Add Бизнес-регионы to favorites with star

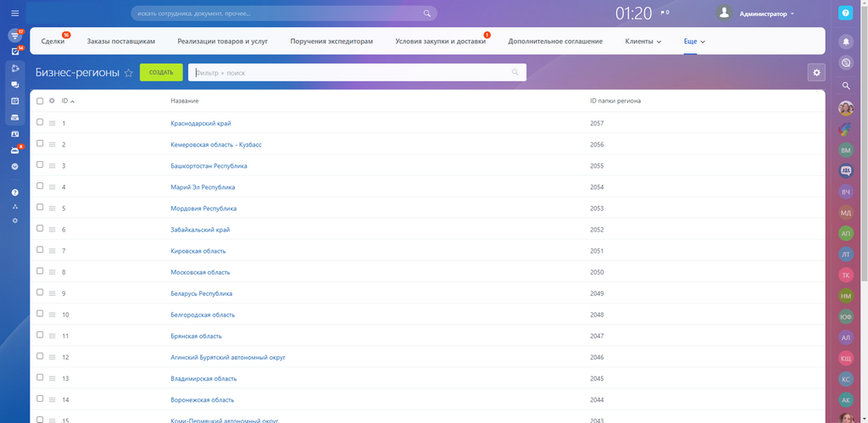click(x=129, y=73)
